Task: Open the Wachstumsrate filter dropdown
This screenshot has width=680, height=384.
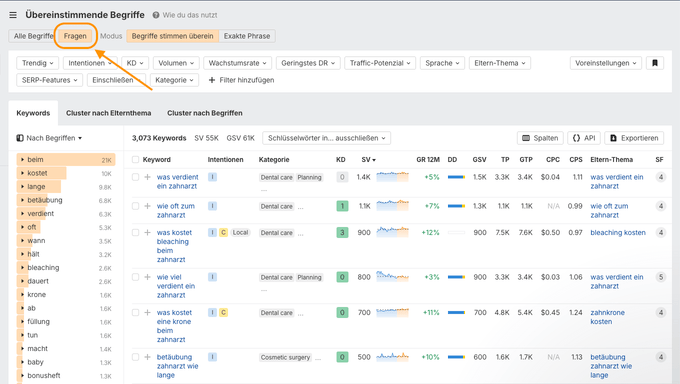Action: pos(237,63)
